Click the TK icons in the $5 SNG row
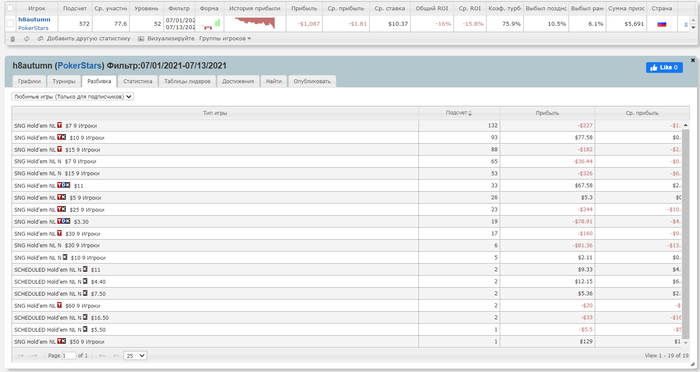Image resolution: width=700 pixels, height=372 pixels. tap(62, 197)
